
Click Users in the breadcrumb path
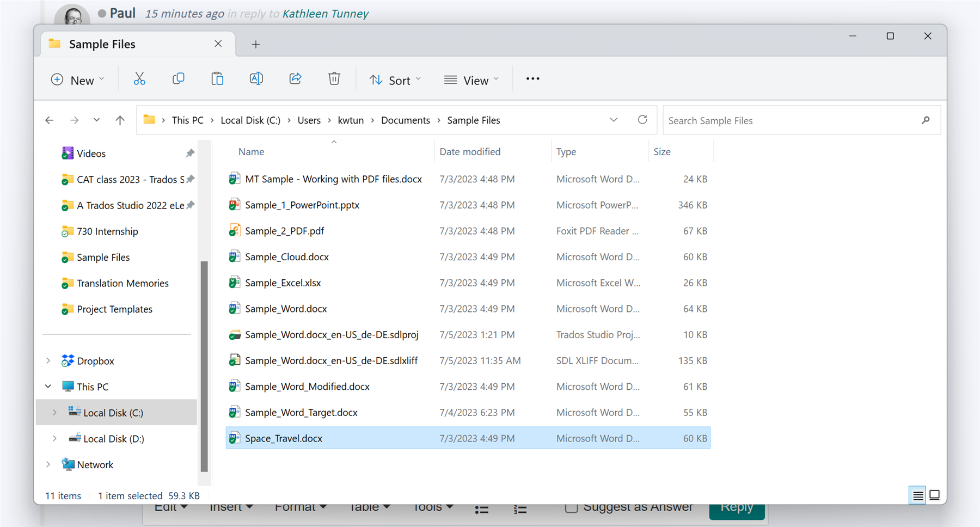tap(309, 120)
